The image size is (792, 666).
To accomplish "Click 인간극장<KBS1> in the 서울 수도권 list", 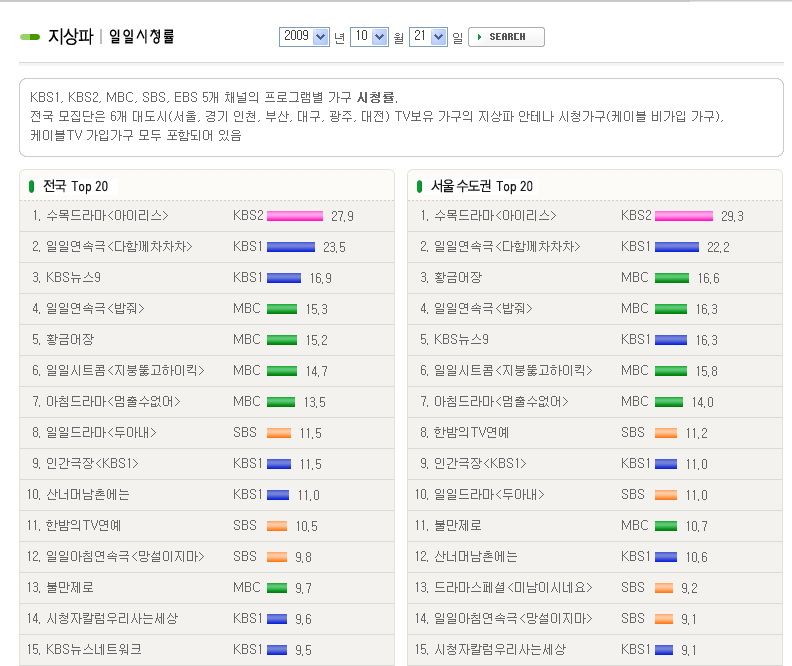I will (480, 463).
